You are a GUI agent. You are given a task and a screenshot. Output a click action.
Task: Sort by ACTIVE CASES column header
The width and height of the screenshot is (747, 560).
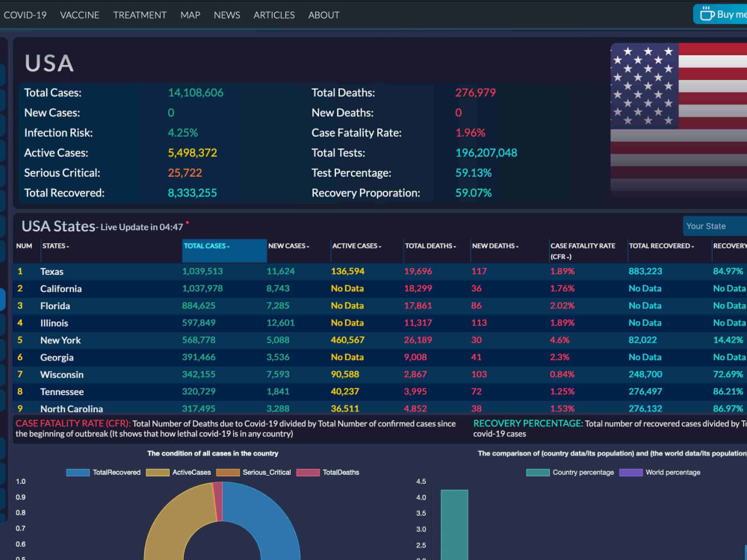[356, 246]
